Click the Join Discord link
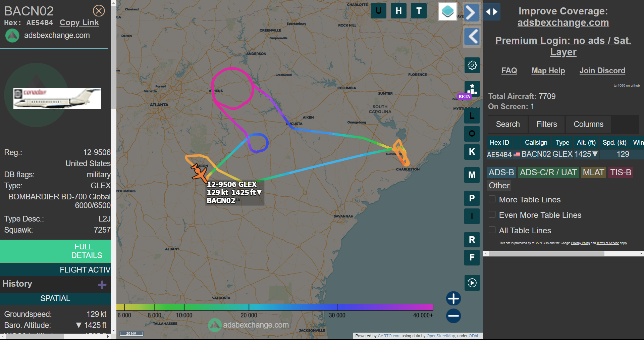The image size is (644, 340). (x=602, y=70)
